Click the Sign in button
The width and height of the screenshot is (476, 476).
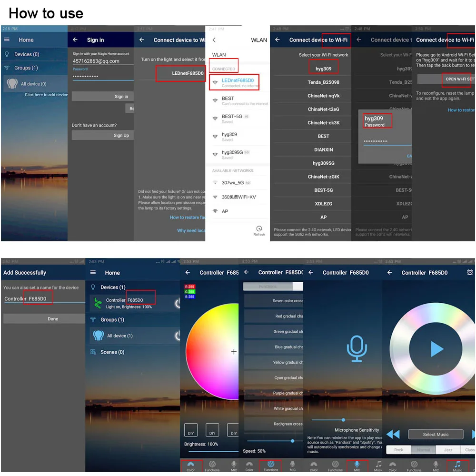point(103,96)
